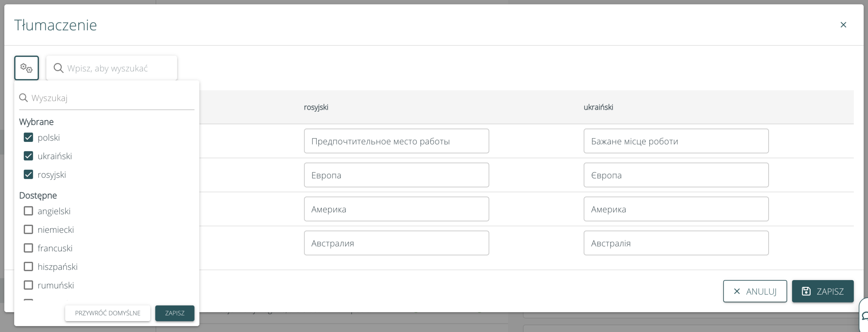The width and height of the screenshot is (868, 332).
Task: Close the Tłumaczenie dialog with X
Action: [843, 25]
